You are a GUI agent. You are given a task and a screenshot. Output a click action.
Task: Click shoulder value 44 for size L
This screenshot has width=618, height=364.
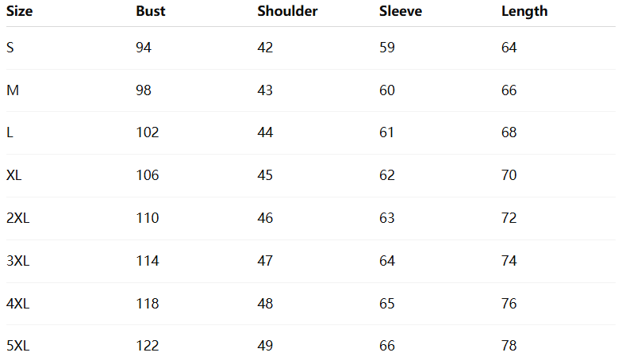(265, 132)
